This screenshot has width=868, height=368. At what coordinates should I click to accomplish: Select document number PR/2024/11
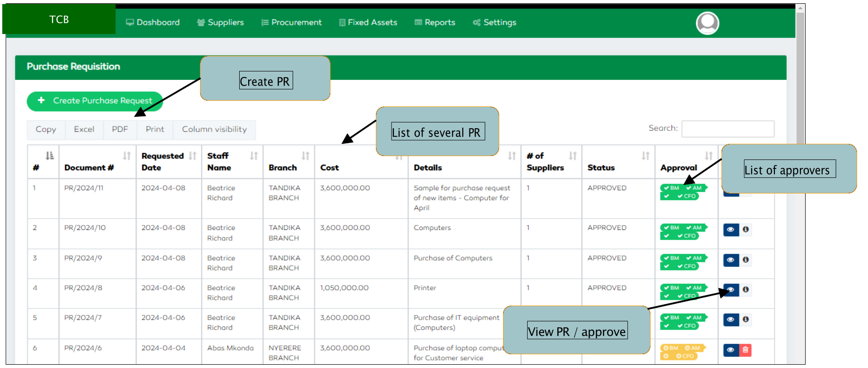point(84,188)
